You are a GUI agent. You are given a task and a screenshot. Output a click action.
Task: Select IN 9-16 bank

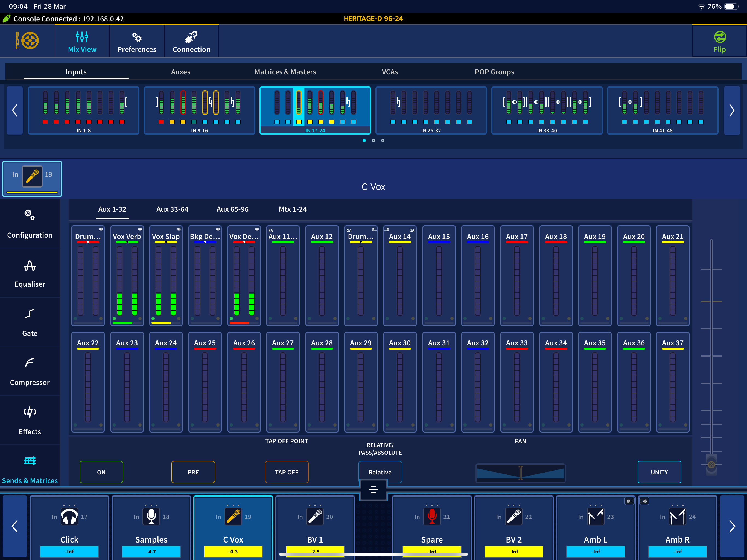coord(199,110)
